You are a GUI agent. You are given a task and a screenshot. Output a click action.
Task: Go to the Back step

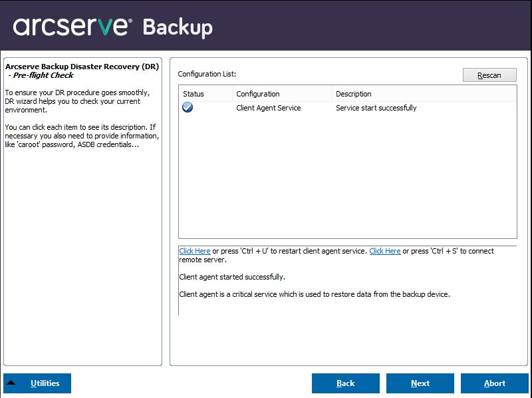point(345,383)
